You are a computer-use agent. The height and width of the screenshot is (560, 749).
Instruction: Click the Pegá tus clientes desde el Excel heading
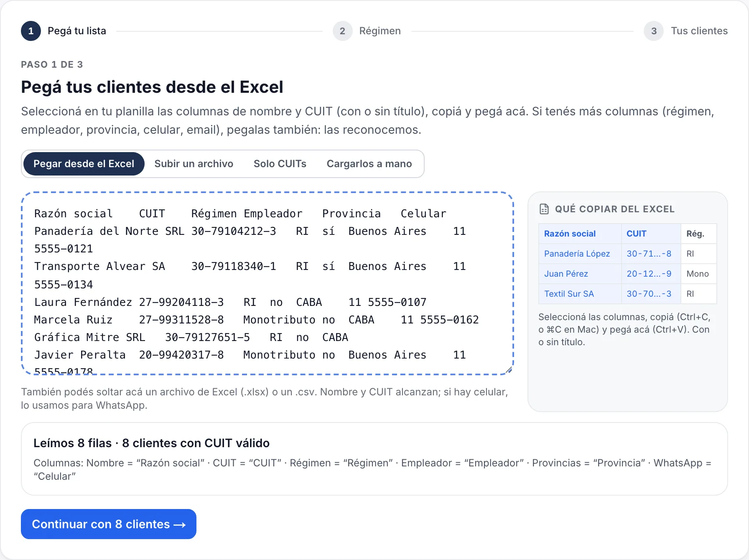point(152,87)
